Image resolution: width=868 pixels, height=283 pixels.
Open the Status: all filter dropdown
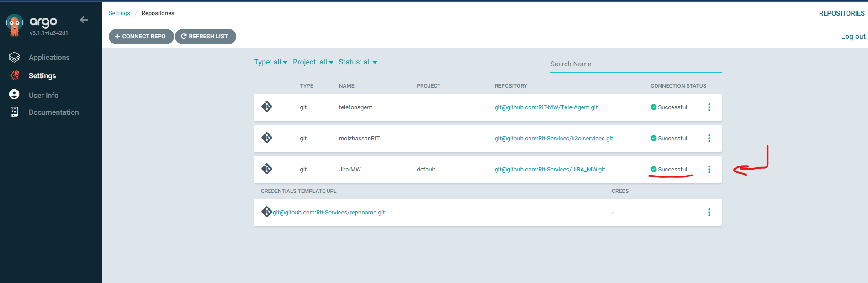358,62
